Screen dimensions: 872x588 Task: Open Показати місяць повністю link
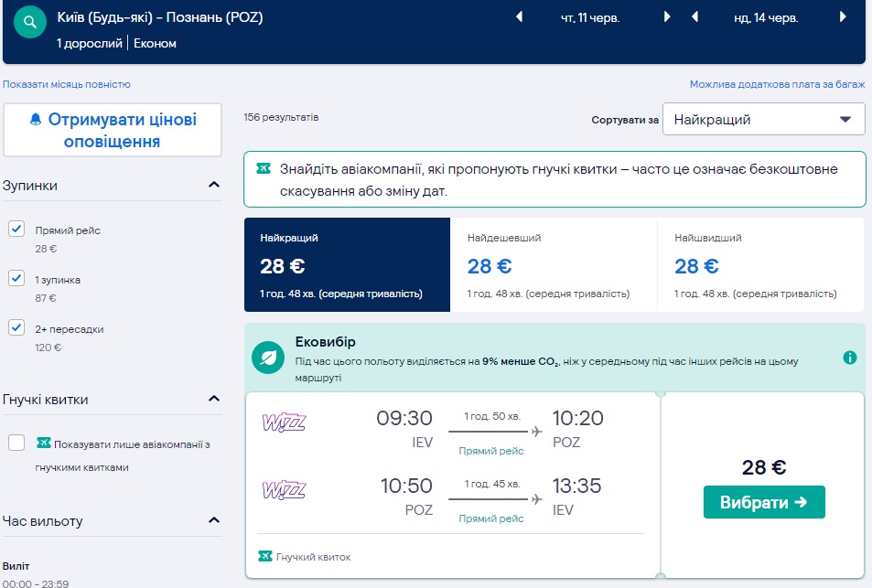[x=67, y=84]
